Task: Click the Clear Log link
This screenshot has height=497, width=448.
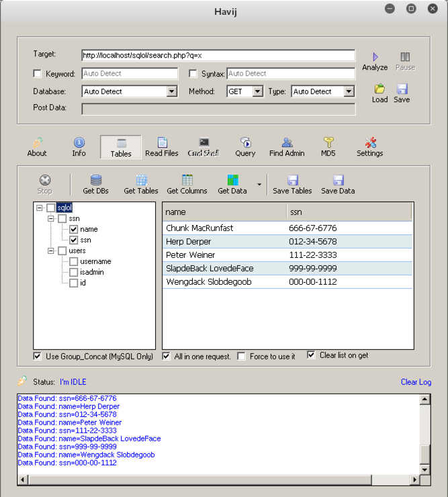Action: point(416,382)
